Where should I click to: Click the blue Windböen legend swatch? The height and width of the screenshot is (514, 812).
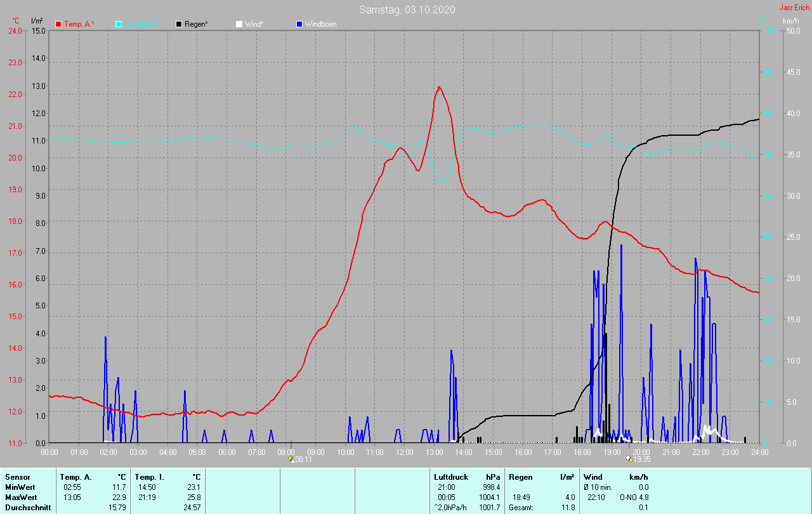tap(299, 24)
